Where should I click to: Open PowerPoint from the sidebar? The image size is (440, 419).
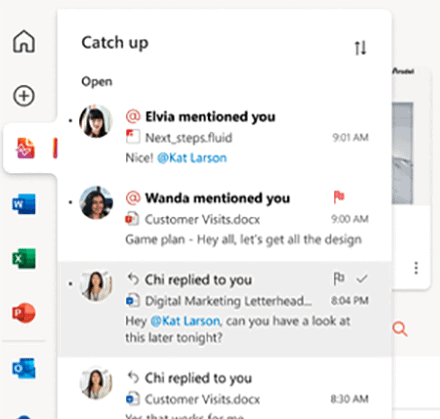click(24, 313)
